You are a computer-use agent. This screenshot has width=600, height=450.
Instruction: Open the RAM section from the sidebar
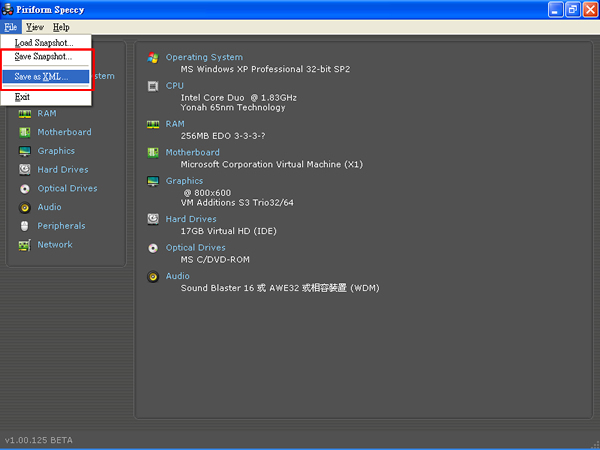pyautogui.click(x=47, y=113)
